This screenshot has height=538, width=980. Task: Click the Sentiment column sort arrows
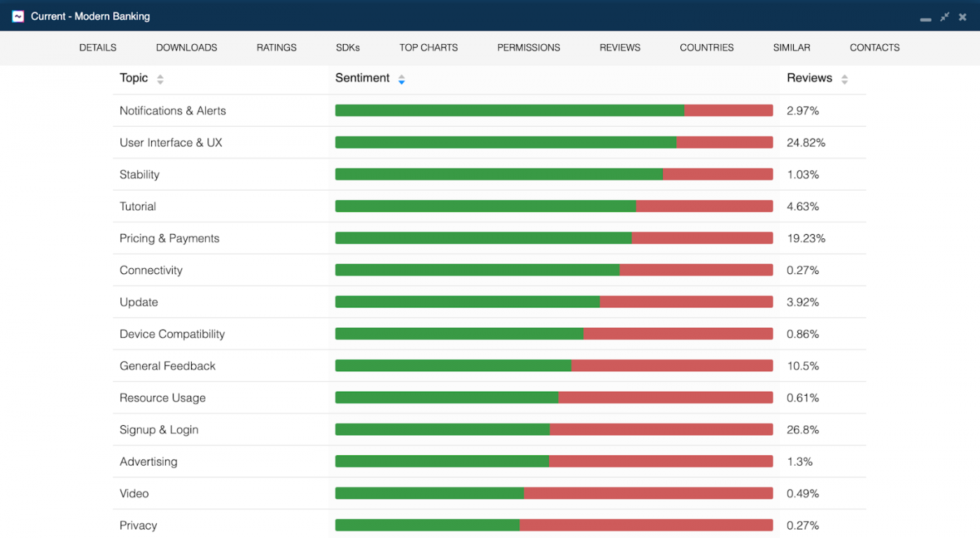point(401,78)
